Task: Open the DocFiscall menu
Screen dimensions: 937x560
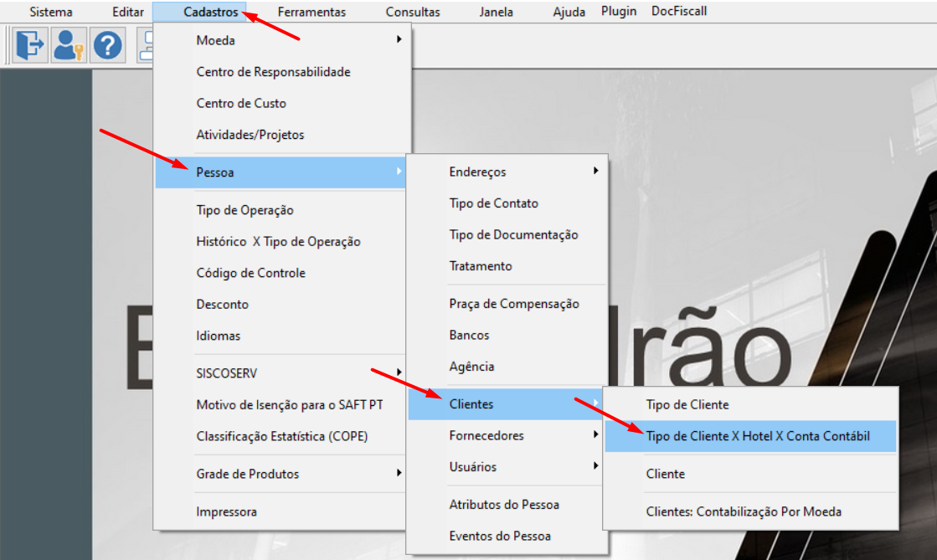Action: (x=679, y=12)
